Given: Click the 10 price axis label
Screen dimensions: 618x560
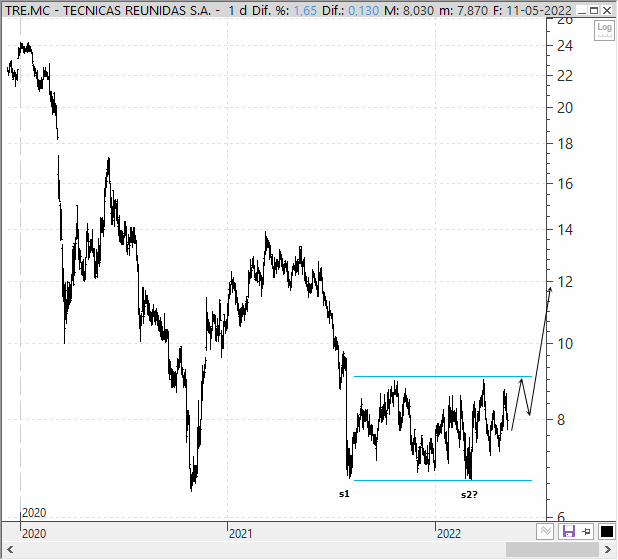Looking at the screenshot, I should click(565, 344).
